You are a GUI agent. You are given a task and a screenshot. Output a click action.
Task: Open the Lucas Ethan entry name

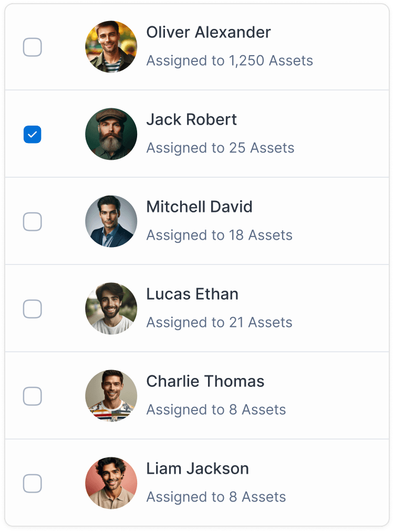(192, 294)
